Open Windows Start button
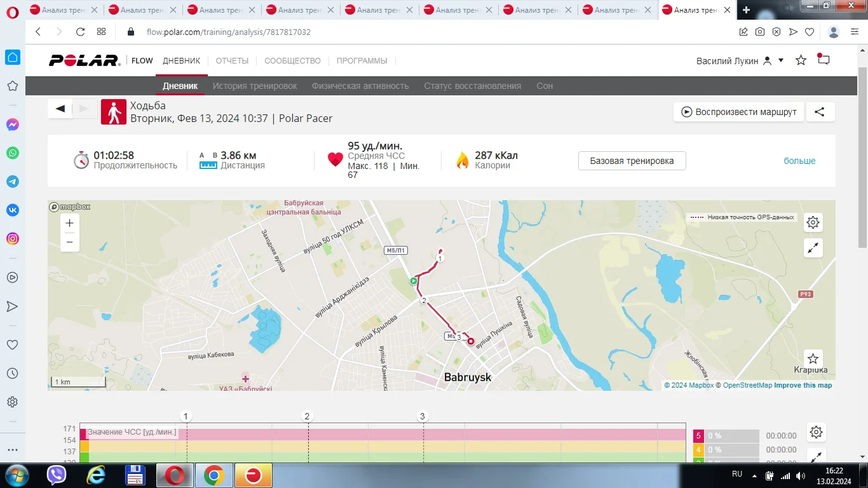The width and height of the screenshot is (868, 488). click(16, 475)
